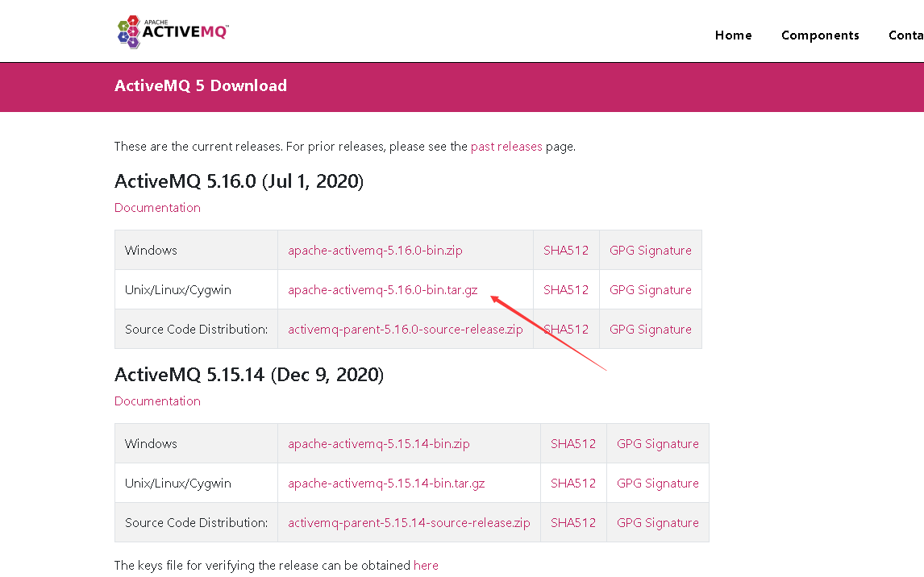Open GPG Signature for 5.15.14 source release
The height and width of the screenshot is (577, 924).
tap(658, 522)
